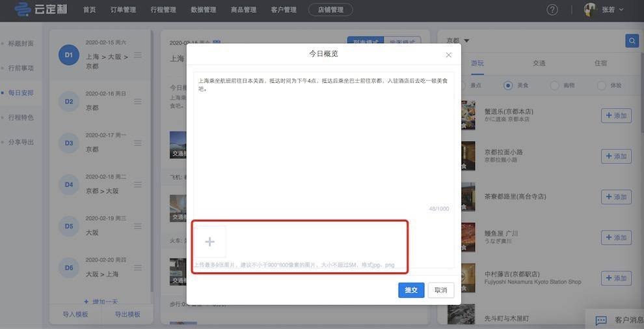This screenshot has height=329, width=644.
Task: Expand the 张若 account dropdown arrow
Action: pos(621,10)
